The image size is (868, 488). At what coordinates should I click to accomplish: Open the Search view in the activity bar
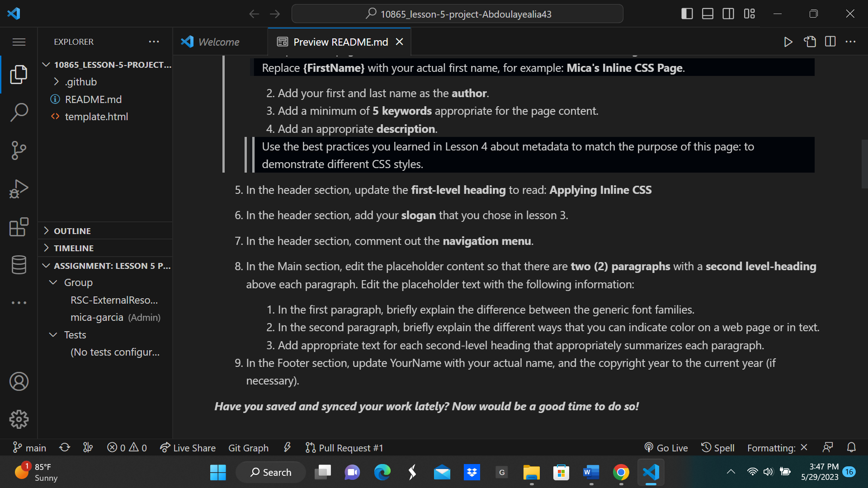click(x=19, y=112)
